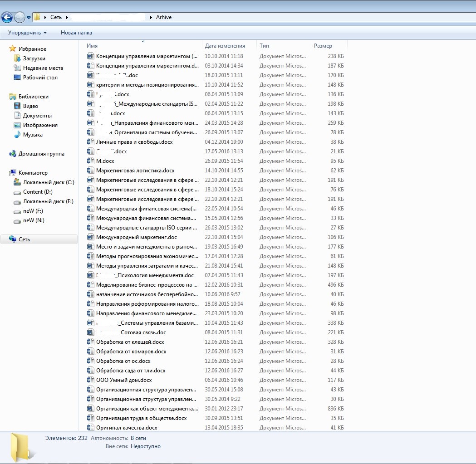Select Сеть in the address breadcrumb
Viewport: 476px width, 464px height.
pos(56,17)
